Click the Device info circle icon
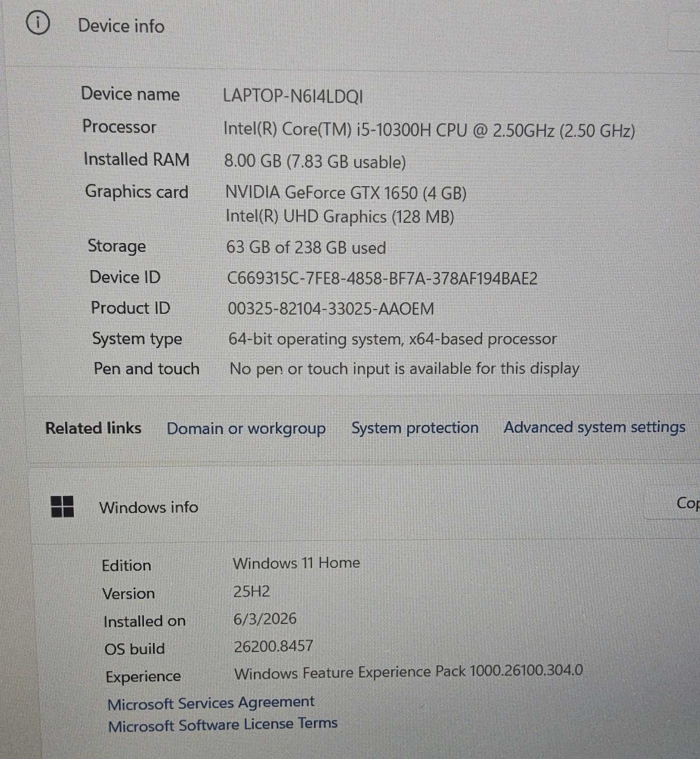This screenshot has height=759, width=700. pos(38,23)
